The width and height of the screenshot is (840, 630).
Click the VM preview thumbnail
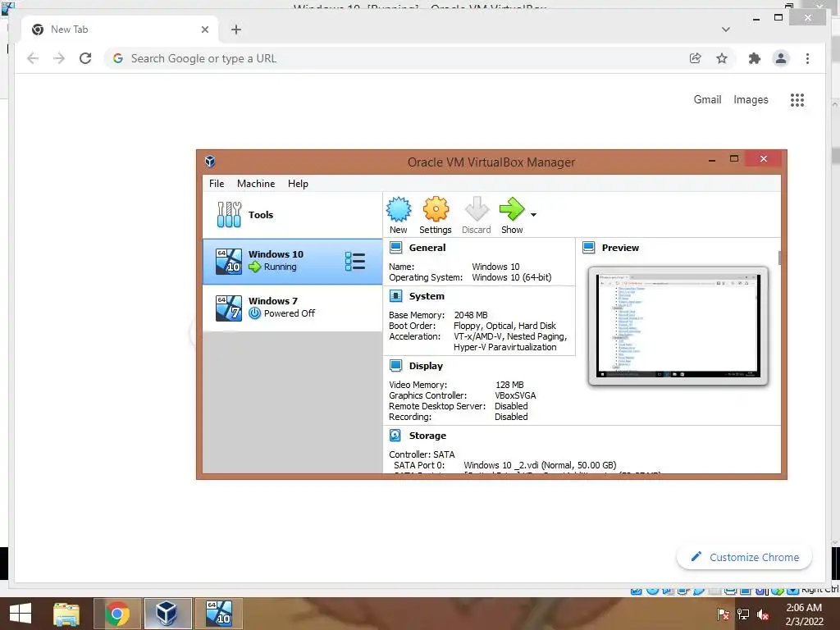pos(678,326)
